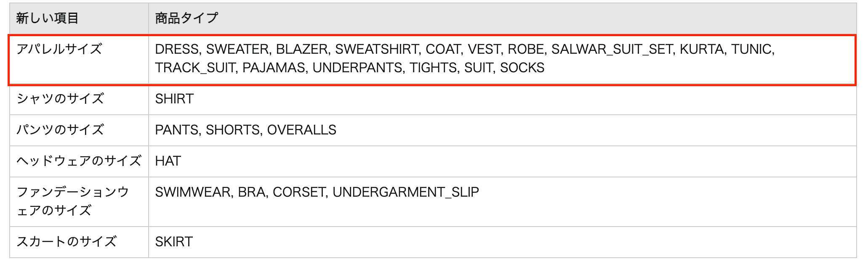Select the パンツのサイズ cell

coord(60,130)
